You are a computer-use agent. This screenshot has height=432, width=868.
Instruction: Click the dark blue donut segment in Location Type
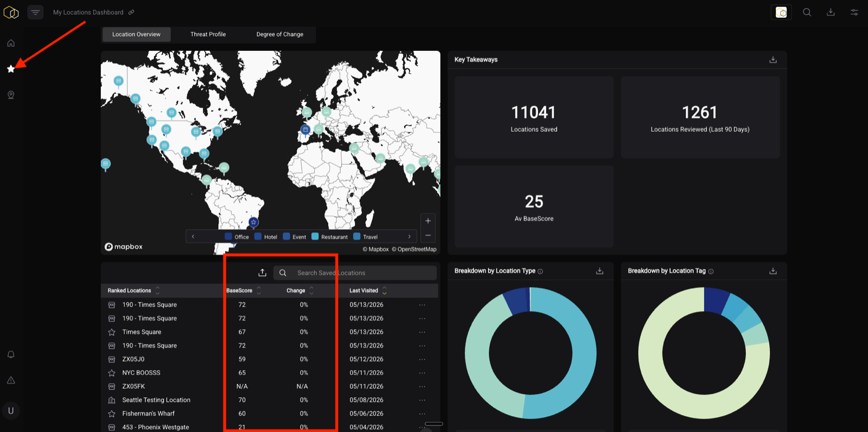[x=517, y=301]
